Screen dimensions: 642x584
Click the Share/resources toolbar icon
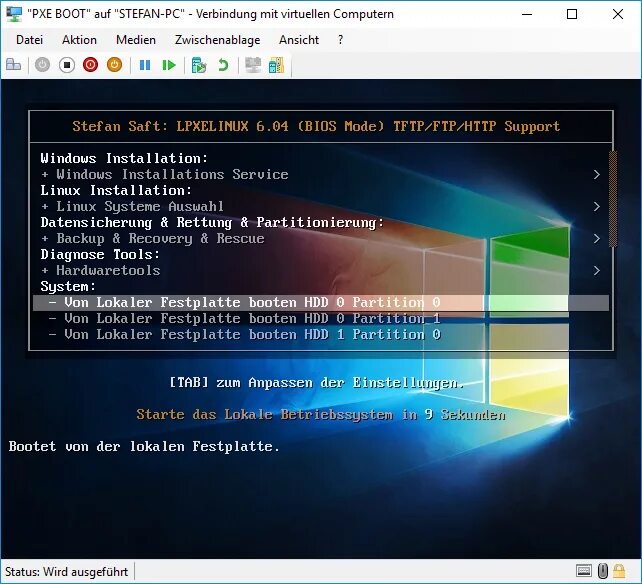click(x=276, y=65)
